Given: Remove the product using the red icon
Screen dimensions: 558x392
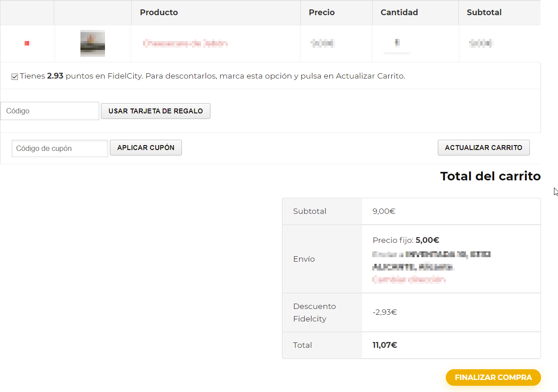Looking at the screenshot, I should (x=27, y=43).
